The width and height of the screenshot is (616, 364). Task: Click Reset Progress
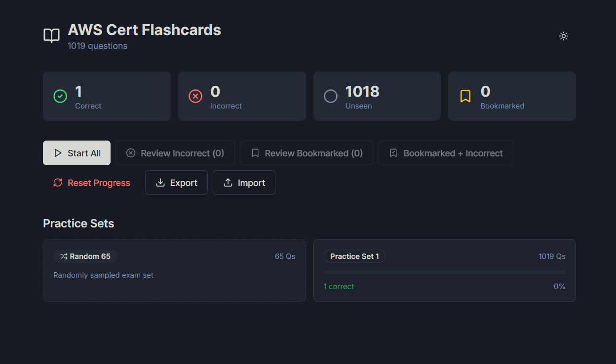click(91, 182)
